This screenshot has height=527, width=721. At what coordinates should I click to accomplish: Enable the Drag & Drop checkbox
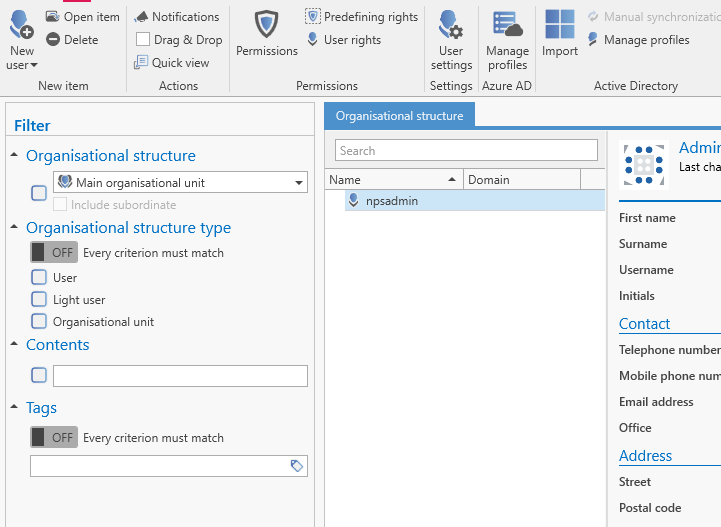click(x=143, y=40)
